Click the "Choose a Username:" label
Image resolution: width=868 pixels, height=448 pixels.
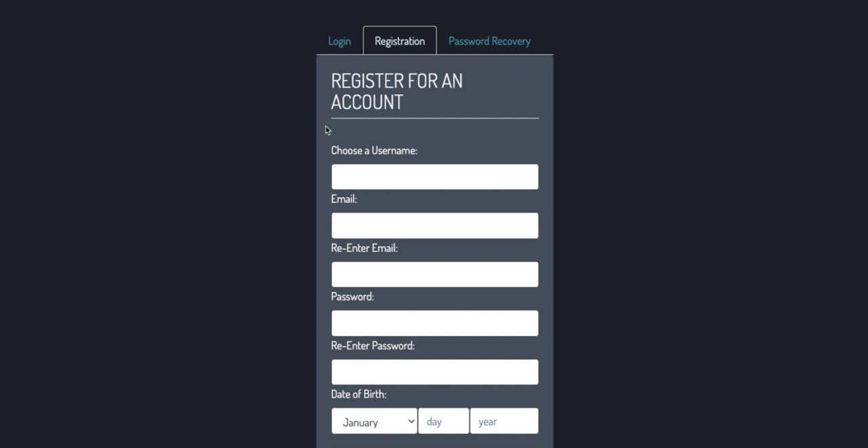[374, 150]
